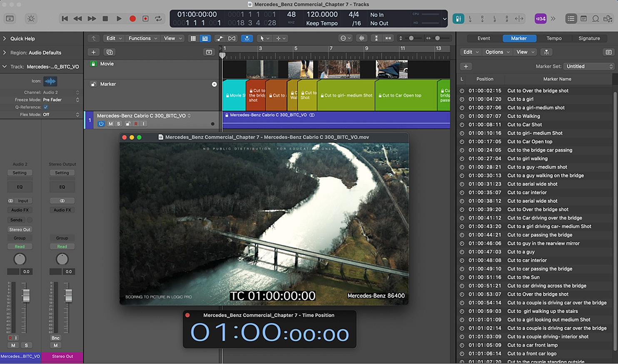Click Read automation on Stereo Output strip
Screen dimensions: 618x364
(62, 247)
